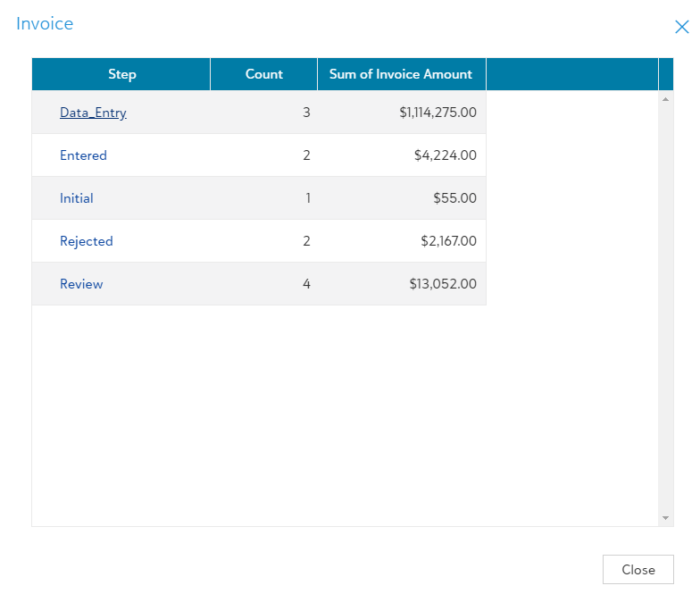Sort by Sum of Invoice Amount header
The width and height of the screenshot is (700, 594).
click(x=401, y=74)
